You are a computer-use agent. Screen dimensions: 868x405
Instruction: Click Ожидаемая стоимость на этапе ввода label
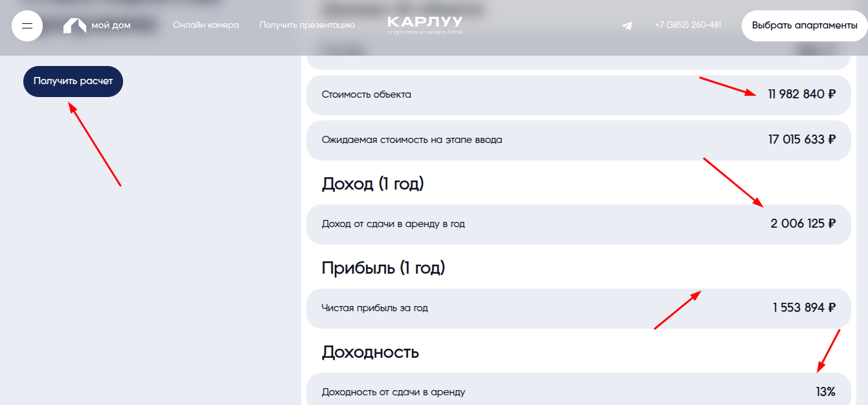click(x=411, y=140)
